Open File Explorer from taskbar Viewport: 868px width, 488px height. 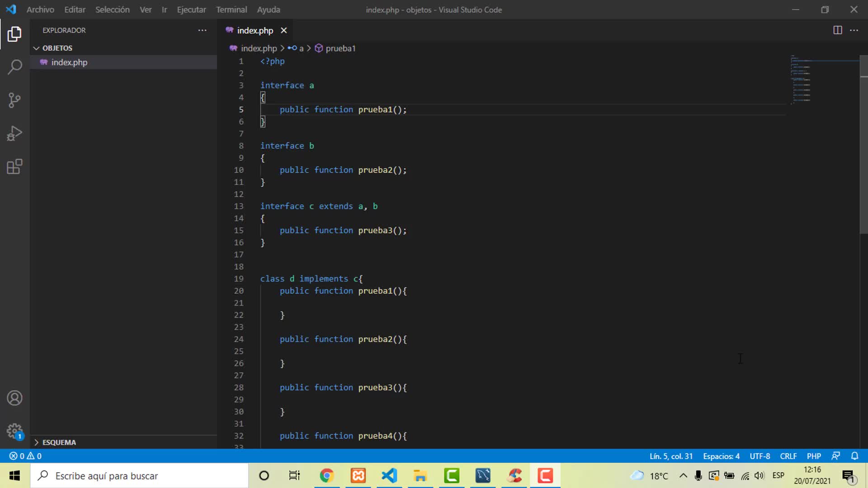[420, 475]
